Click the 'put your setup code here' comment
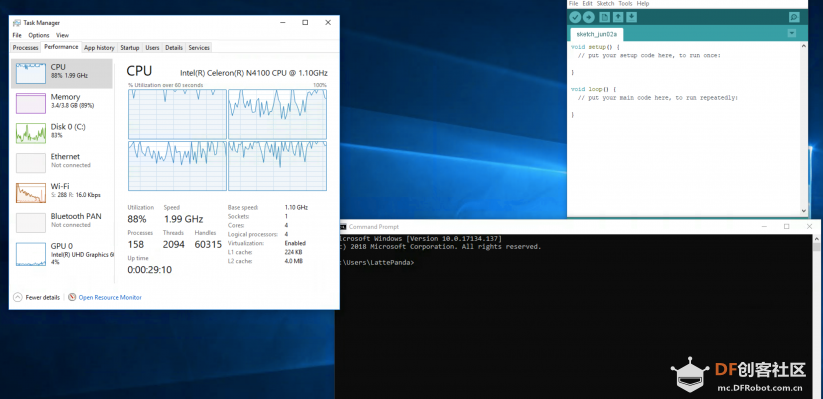The height and width of the screenshot is (399, 823). [649, 55]
